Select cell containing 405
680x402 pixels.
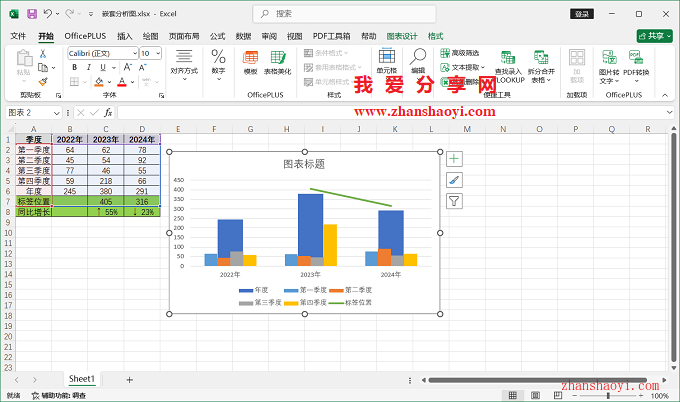106,201
